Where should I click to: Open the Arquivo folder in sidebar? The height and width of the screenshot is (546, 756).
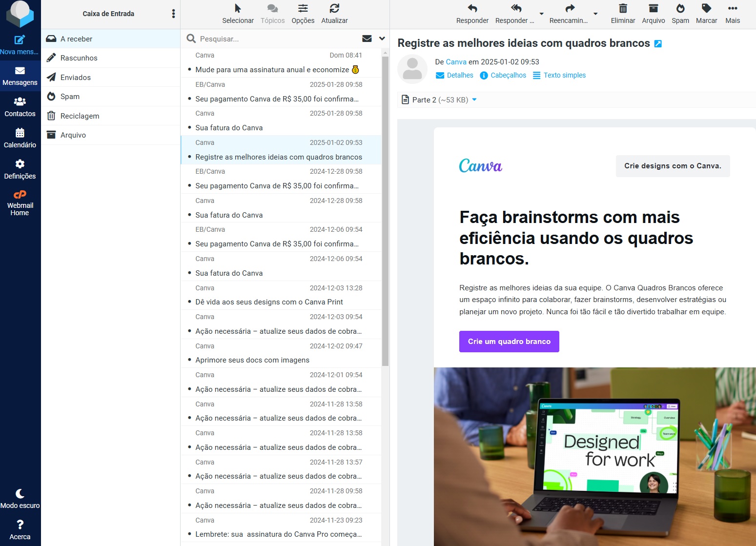[111, 135]
